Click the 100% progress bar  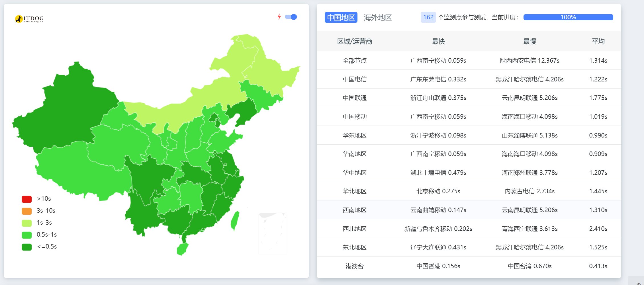[x=568, y=17]
